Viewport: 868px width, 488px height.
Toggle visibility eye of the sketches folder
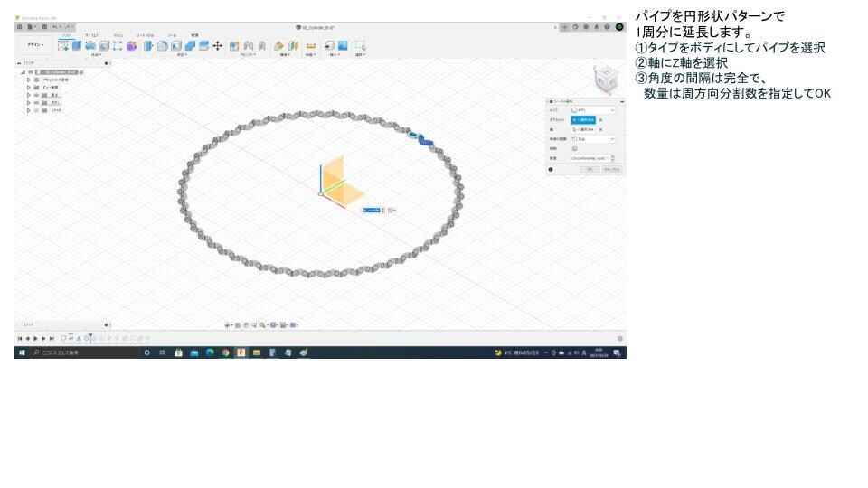coord(36,110)
